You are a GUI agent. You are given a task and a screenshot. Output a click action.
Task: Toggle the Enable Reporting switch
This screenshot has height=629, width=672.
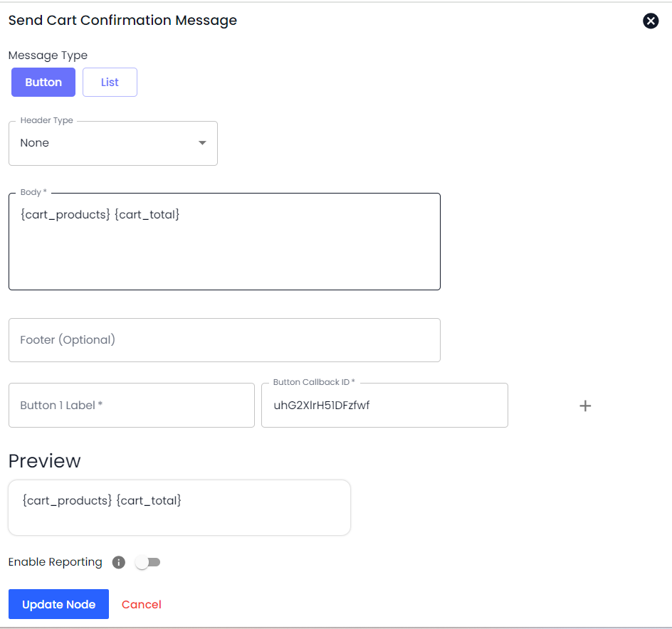point(148,563)
